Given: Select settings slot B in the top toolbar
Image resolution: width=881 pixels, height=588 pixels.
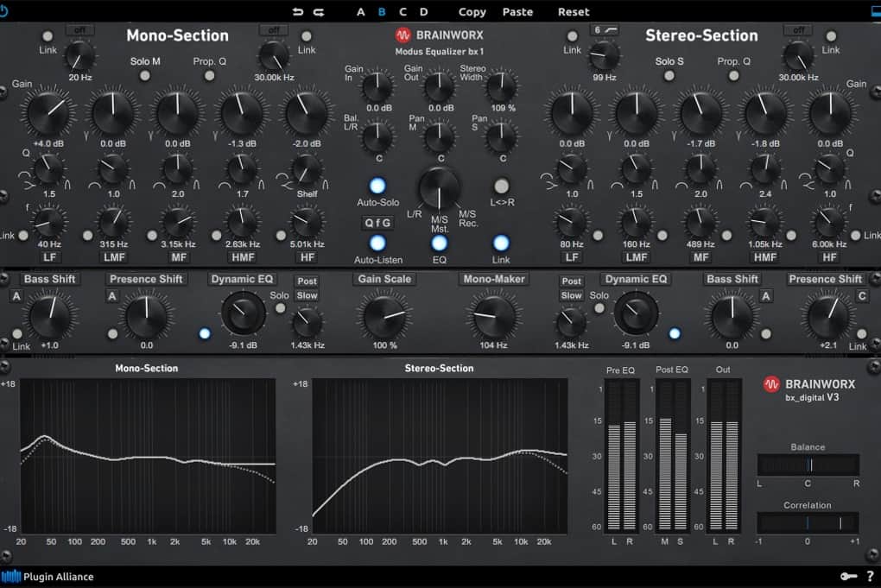Looking at the screenshot, I should (x=382, y=12).
